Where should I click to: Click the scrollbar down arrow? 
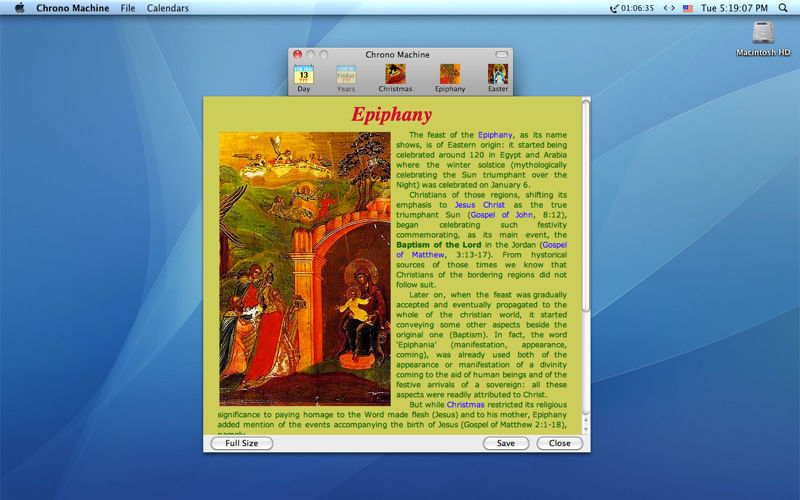(586, 430)
